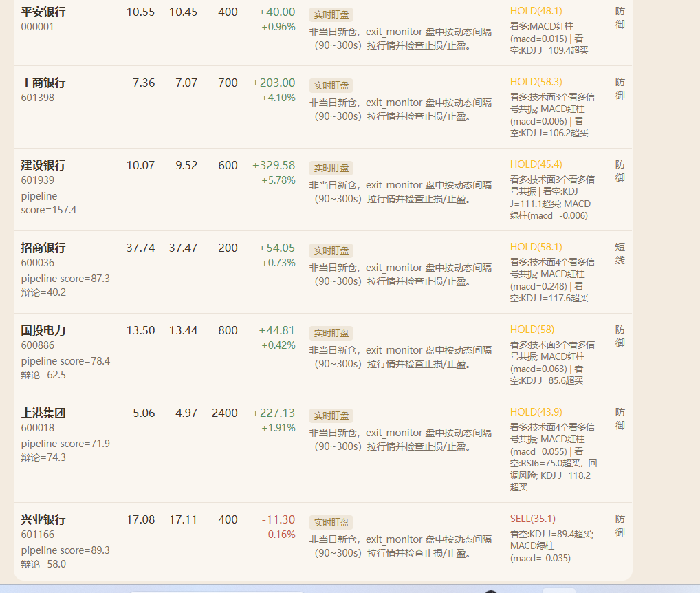Select stock code 000001
Image resolution: width=700 pixels, height=593 pixels.
point(38,27)
